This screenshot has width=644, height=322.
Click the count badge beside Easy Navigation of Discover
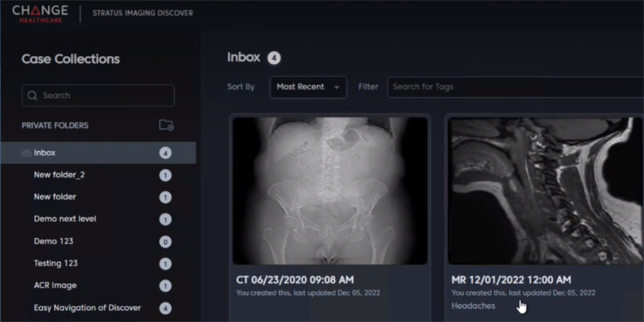click(x=165, y=309)
